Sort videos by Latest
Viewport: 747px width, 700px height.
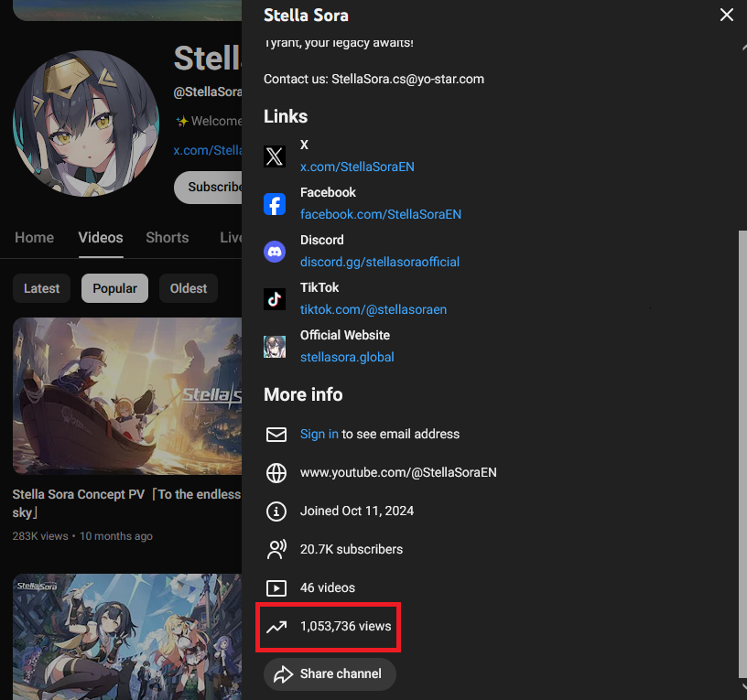41,288
